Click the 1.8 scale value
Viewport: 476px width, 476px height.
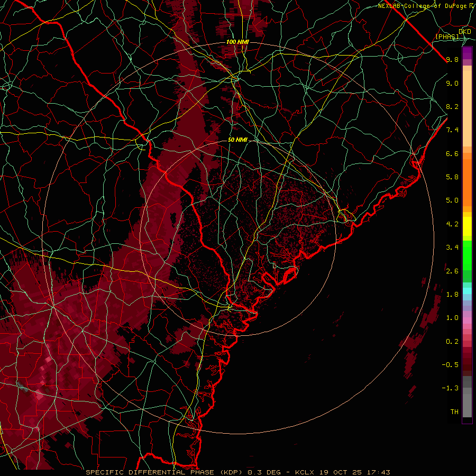click(x=452, y=295)
